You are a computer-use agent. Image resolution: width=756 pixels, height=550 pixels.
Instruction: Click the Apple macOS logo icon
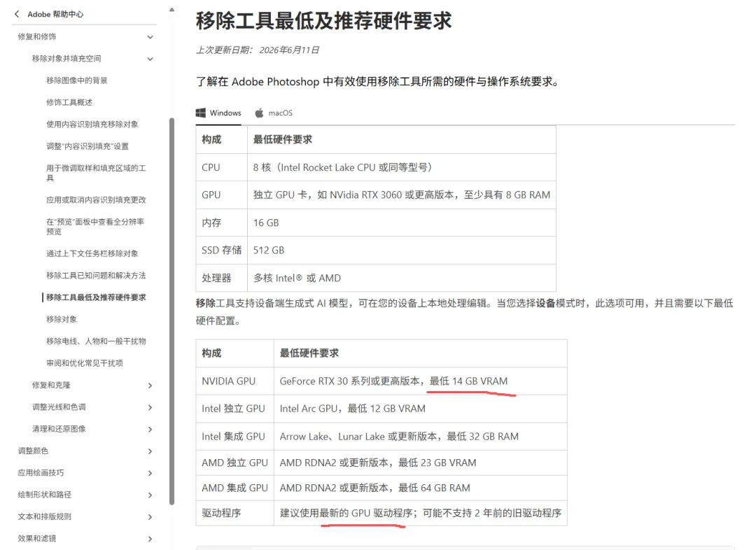(260, 113)
